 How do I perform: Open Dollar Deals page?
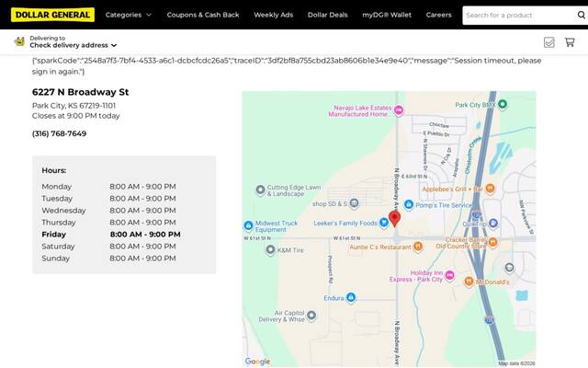point(328,15)
